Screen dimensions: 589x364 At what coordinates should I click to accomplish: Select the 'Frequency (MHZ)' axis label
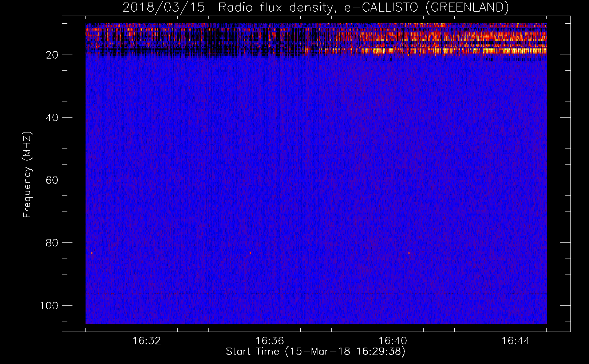[27, 174]
